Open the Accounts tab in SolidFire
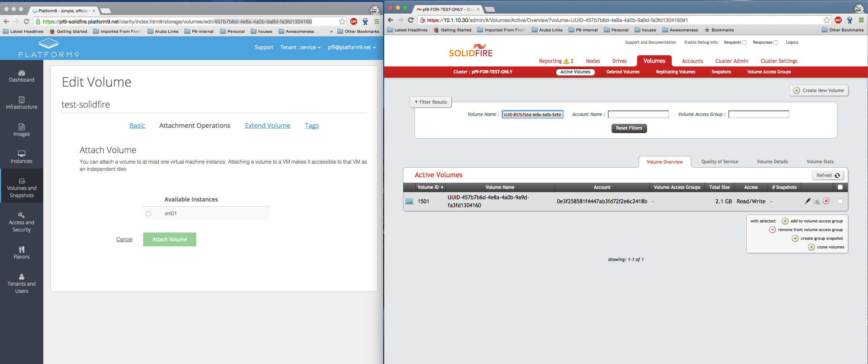This screenshot has width=868, height=364. pos(692,61)
